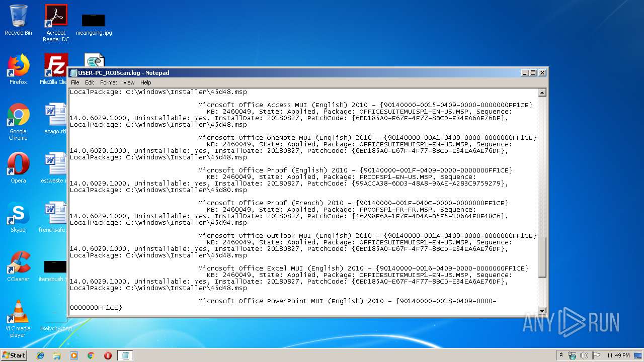Screen dimensions: 644x362
Task: Maximize the Notepad window
Action: [x=533, y=73]
